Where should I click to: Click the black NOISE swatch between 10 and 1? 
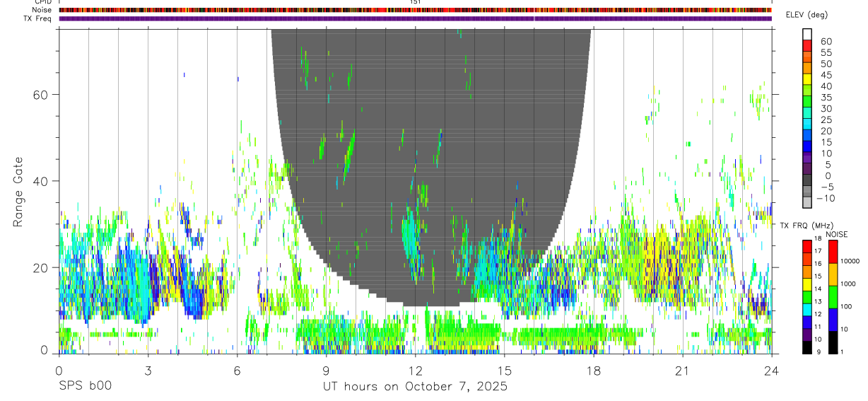click(x=832, y=342)
